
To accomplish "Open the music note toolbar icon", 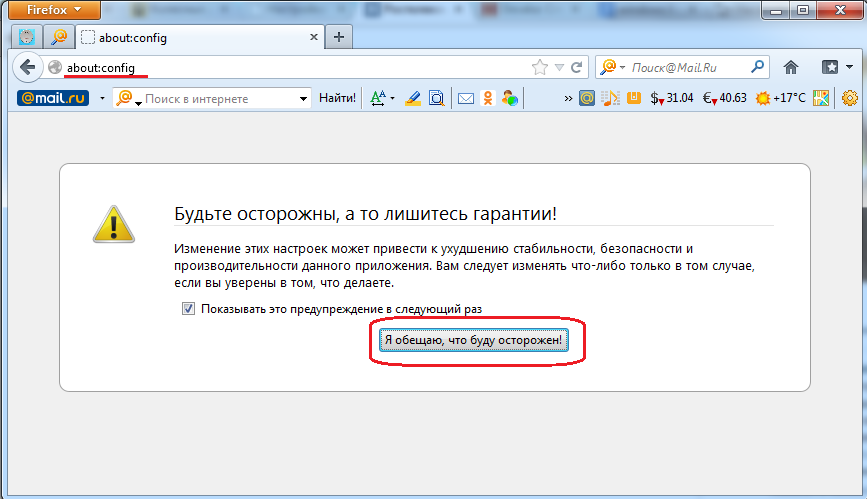I will point(610,98).
